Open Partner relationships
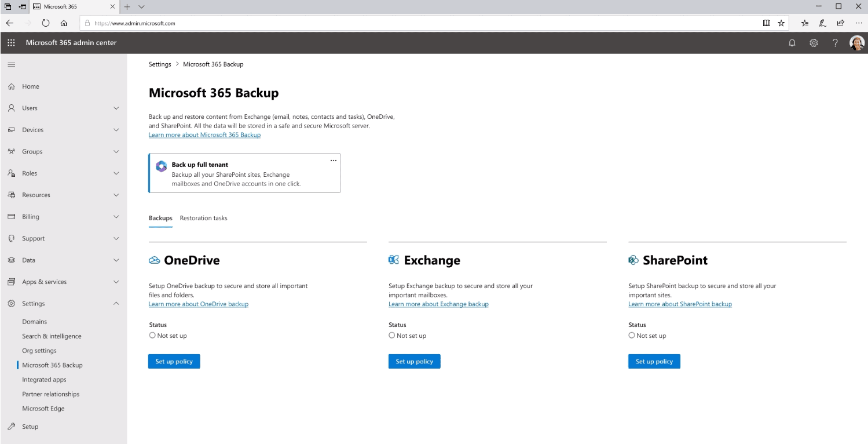Image resolution: width=868 pixels, height=444 pixels. coord(51,394)
